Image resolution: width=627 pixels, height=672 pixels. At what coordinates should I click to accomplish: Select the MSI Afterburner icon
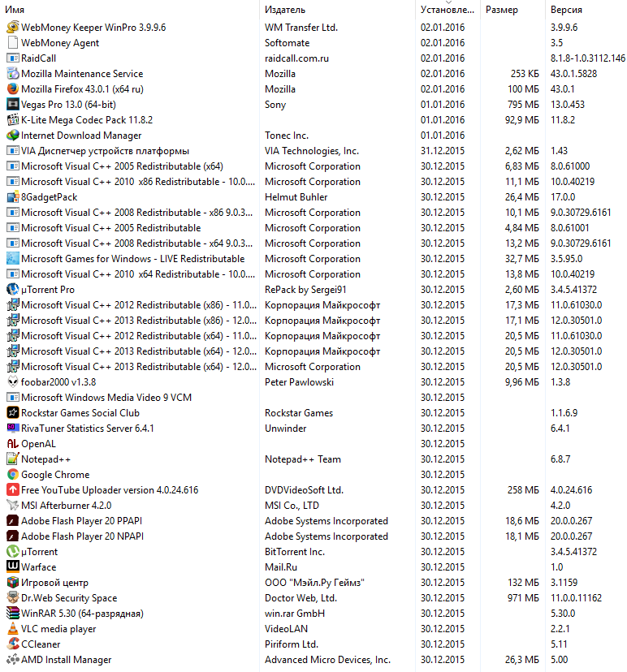click(13, 506)
